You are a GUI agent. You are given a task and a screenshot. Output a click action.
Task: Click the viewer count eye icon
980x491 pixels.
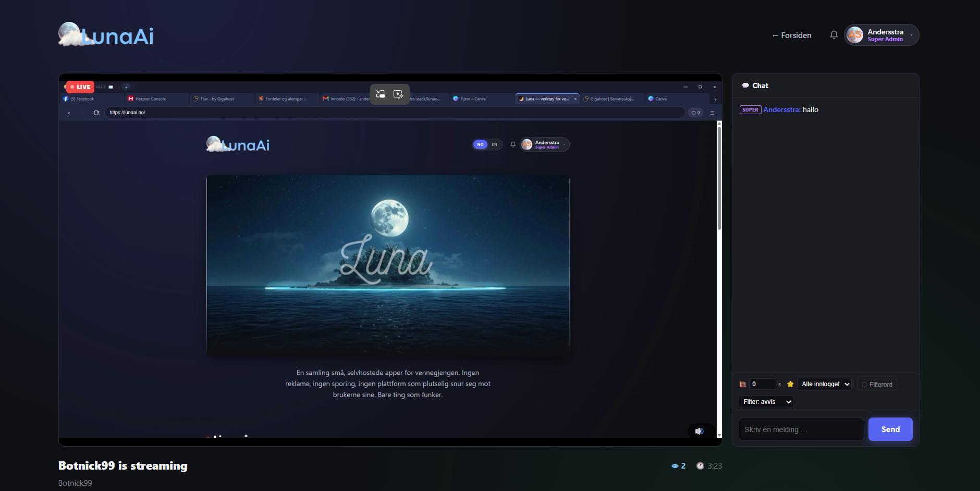tap(675, 466)
